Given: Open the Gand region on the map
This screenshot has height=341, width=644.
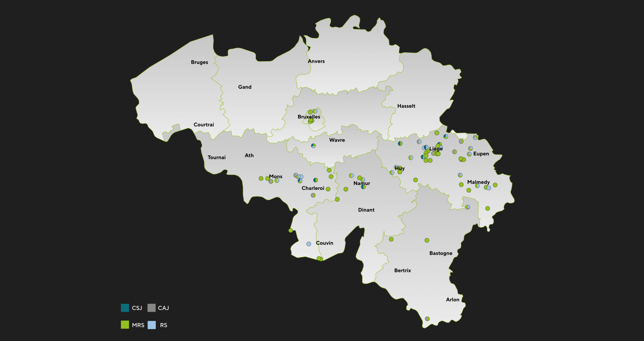Looking at the screenshot, I should tap(245, 87).
